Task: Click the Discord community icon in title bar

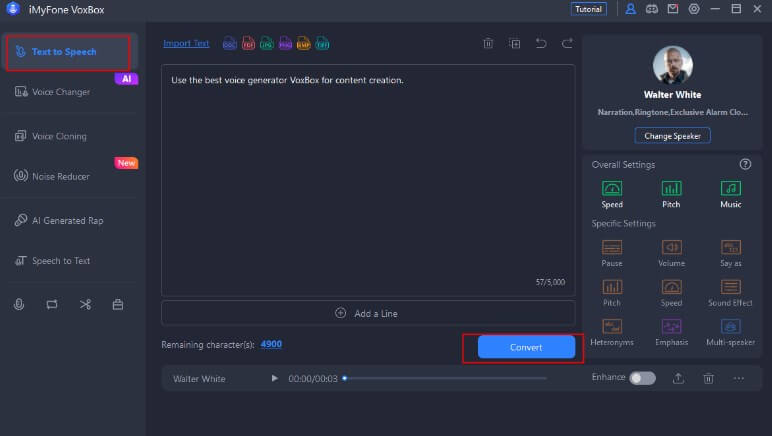Action: coord(651,9)
